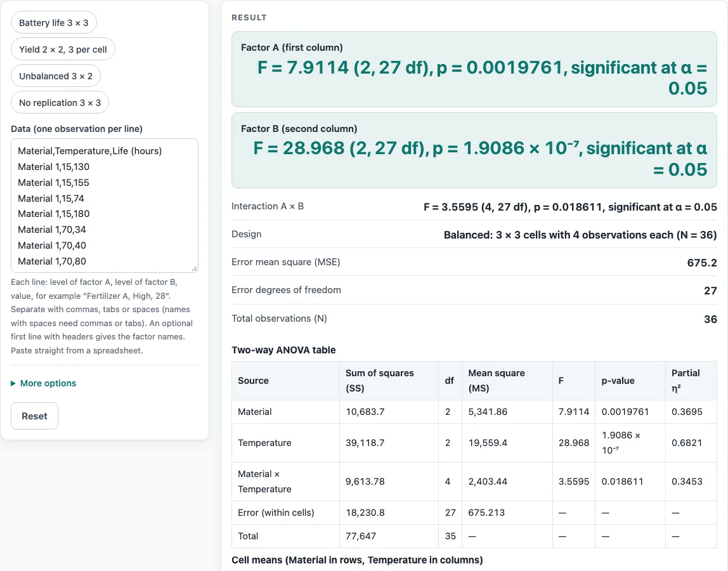Click the mean square value 2,403.44
Image resolution: width=728 pixels, height=571 pixels.
488,482
